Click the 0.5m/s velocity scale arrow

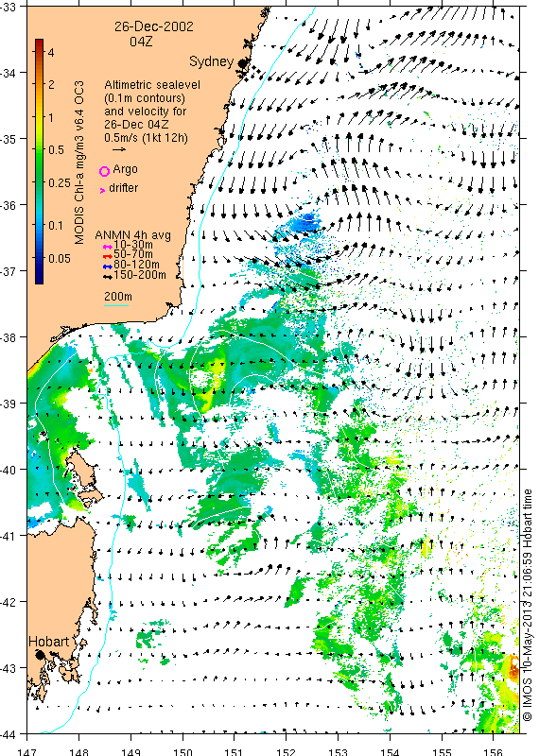(119, 149)
